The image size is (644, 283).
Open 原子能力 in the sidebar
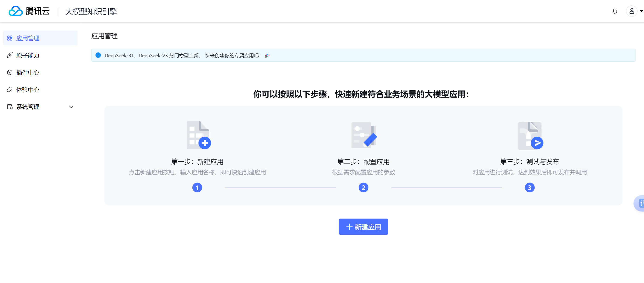point(40,55)
